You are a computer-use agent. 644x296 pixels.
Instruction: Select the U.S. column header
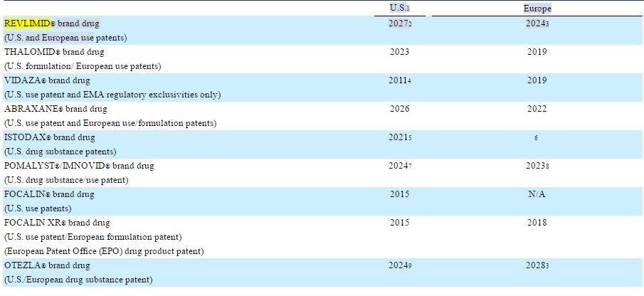400,8
